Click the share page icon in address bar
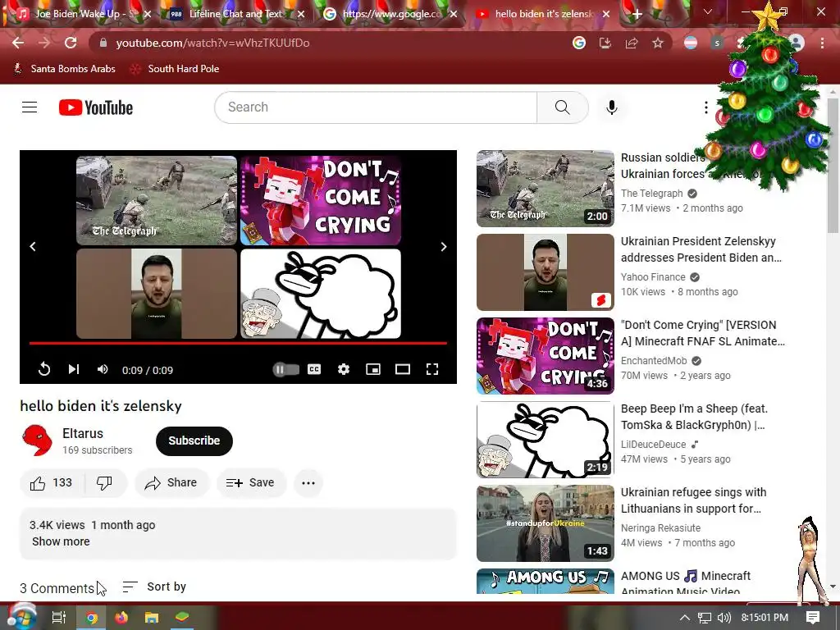The height and width of the screenshot is (630, 840). click(x=631, y=43)
